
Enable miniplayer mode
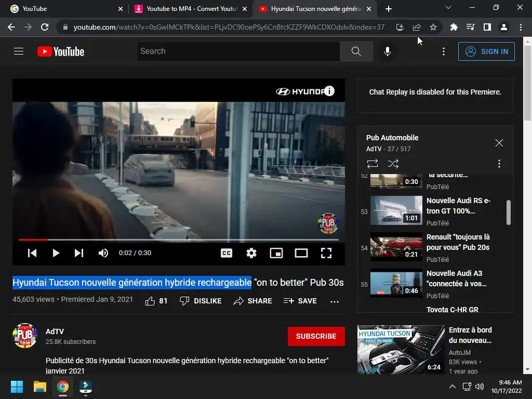276,253
